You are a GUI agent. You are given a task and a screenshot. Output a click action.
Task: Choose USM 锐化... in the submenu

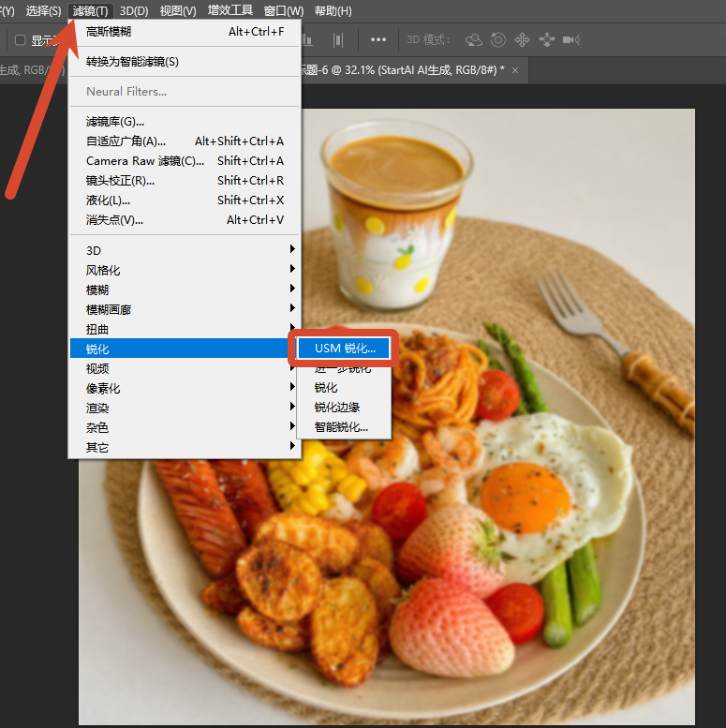[x=344, y=349]
